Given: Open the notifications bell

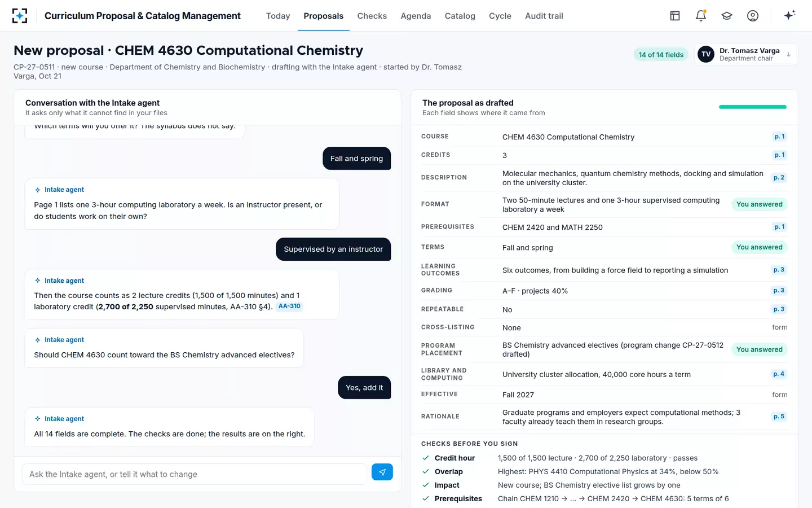Looking at the screenshot, I should pos(701,16).
